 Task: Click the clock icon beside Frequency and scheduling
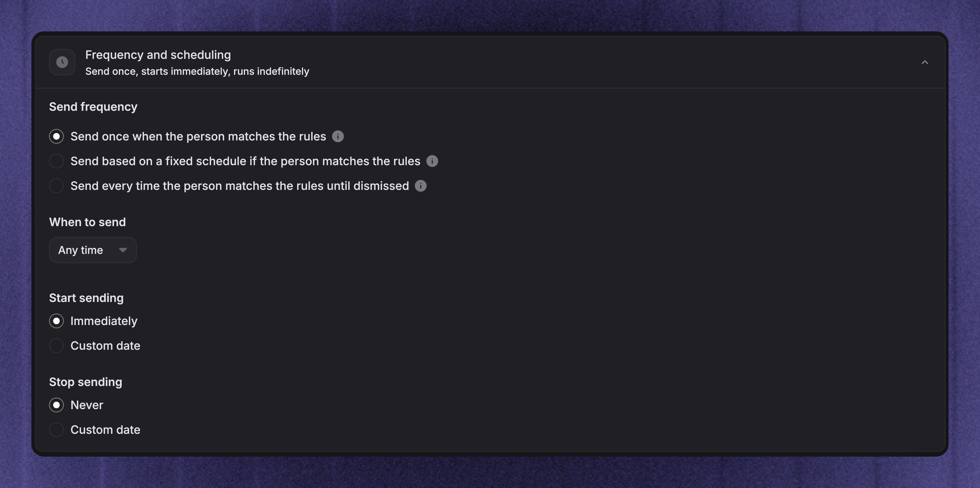click(62, 62)
